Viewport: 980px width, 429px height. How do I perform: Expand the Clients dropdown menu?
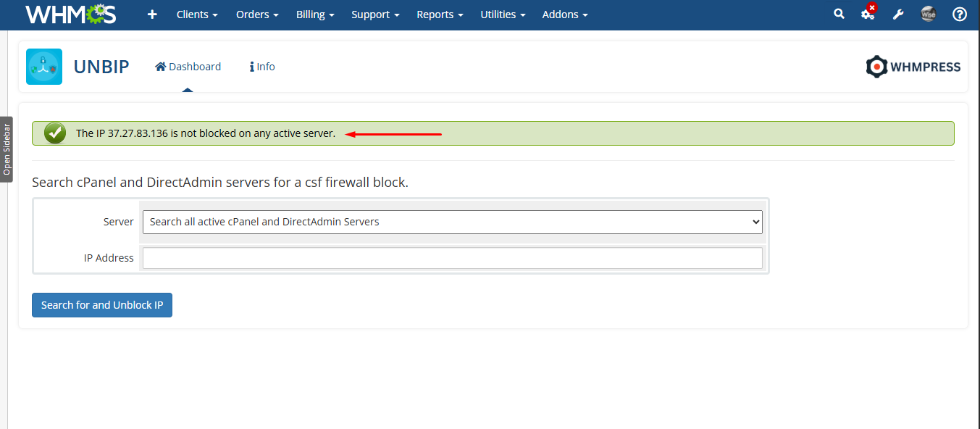coord(197,14)
